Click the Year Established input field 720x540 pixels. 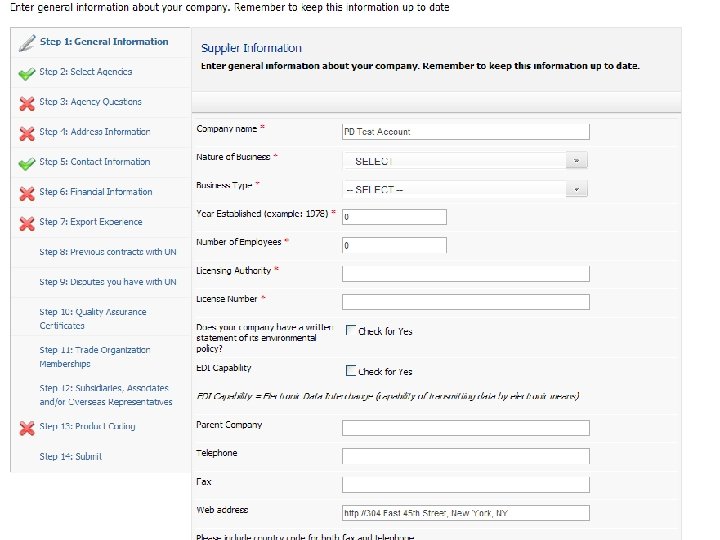point(393,216)
